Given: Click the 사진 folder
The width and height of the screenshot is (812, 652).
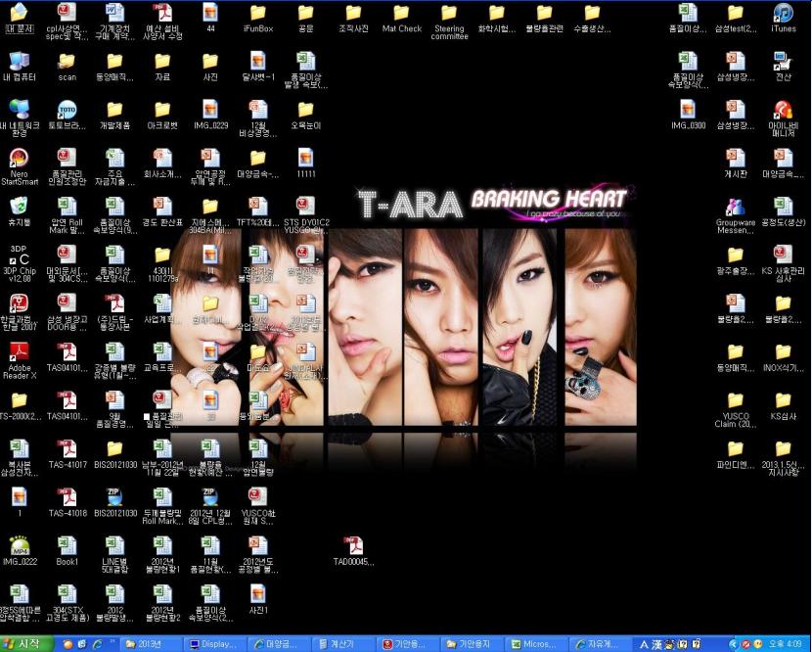Looking at the screenshot, I should pyautogui.click(x=210, y=67).
